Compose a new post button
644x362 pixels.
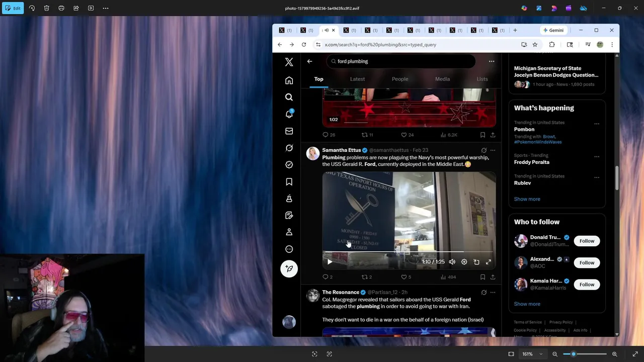[289, 268]
